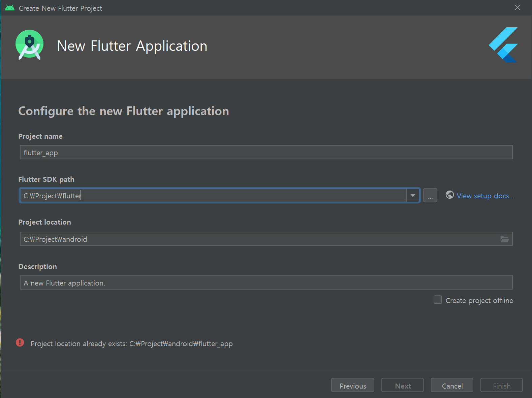Click the 'Project location already exists' error text
The width and height of the screenshot is (532, 398).
click(132, 344)
